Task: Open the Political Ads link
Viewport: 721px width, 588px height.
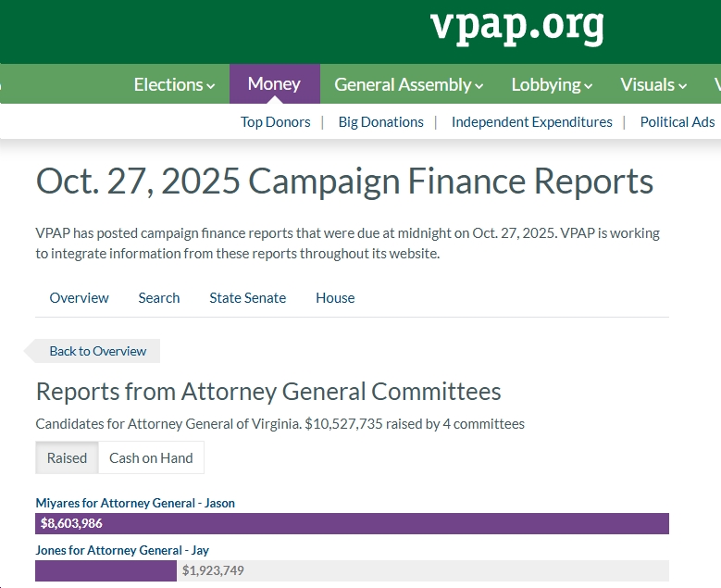Action: coord(677,122)
